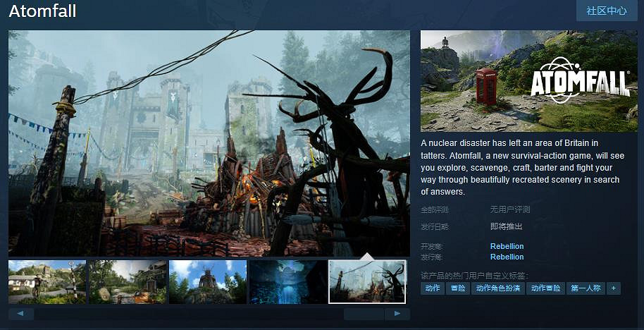This screenshot has height=330, width=644.
Task: Click the 冒险 tag
Action: tap(458, 288)
